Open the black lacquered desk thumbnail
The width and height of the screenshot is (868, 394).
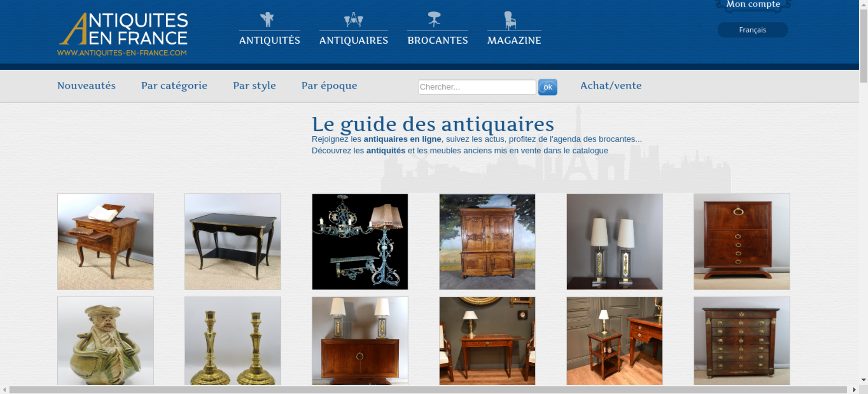233,242
